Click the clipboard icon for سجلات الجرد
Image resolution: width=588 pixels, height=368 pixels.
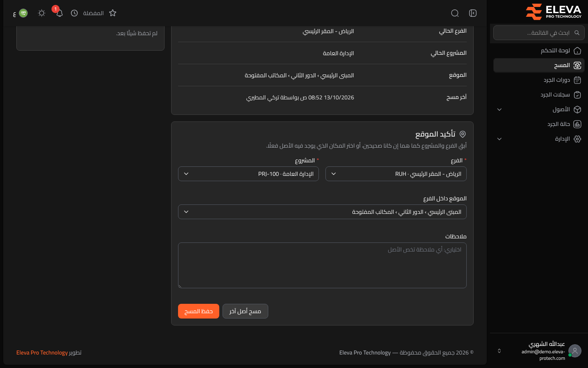click(x=577, y=95)
